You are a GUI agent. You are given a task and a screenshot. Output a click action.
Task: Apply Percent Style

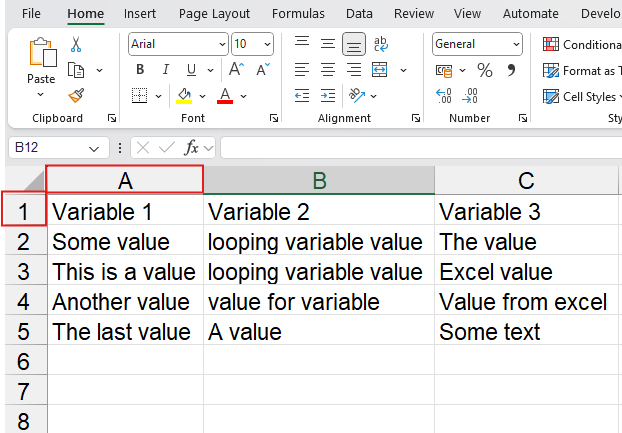485,70
